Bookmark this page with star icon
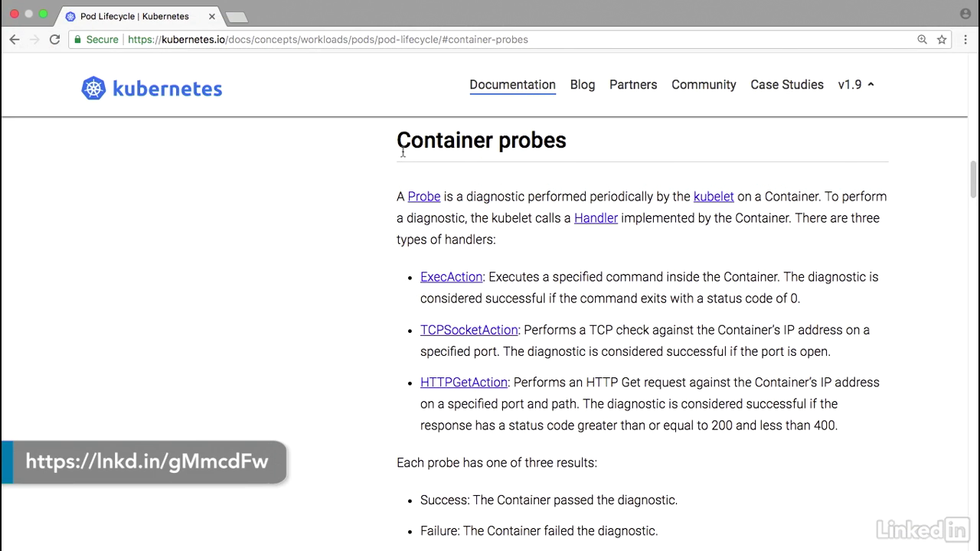Viewport: 980px width, 551px height. [x=942, y=40]
